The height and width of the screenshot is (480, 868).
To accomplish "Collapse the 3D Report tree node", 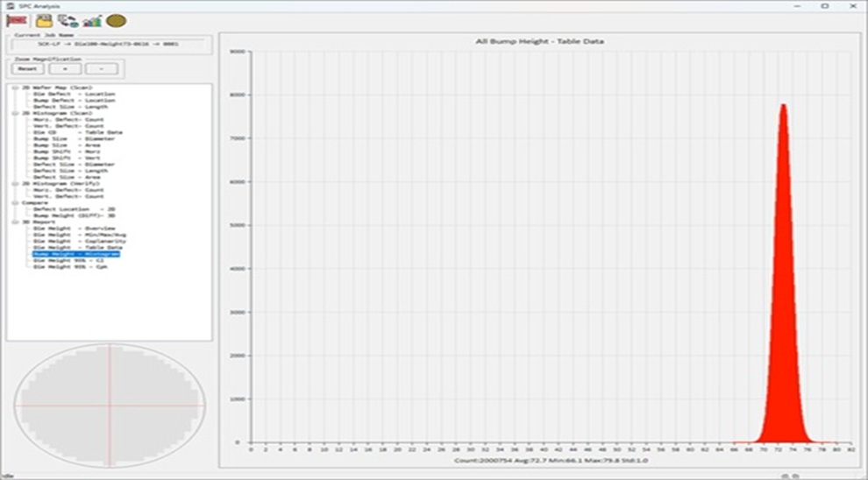I will point(16,222).
